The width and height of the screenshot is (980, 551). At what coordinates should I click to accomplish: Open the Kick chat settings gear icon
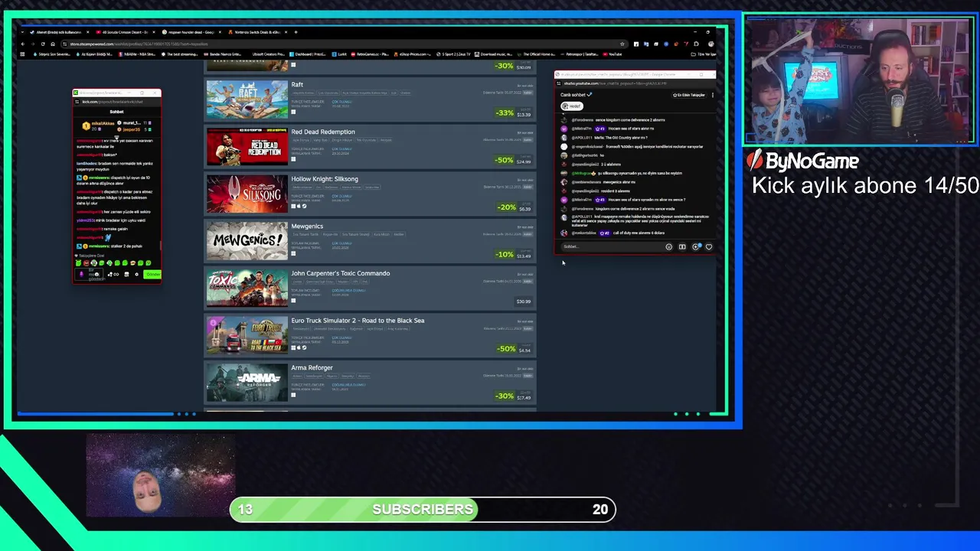[136, 274]
